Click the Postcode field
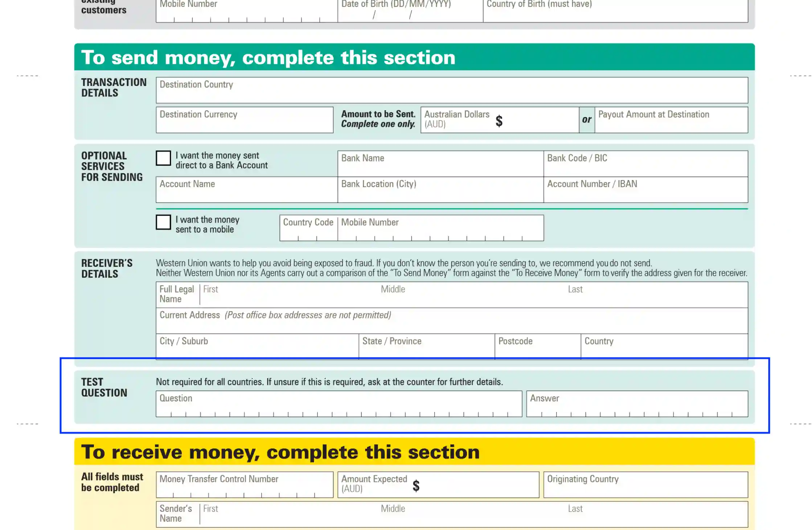Image resolution: width=812 pixels, height=530 pixels. (x=538, y=347)
